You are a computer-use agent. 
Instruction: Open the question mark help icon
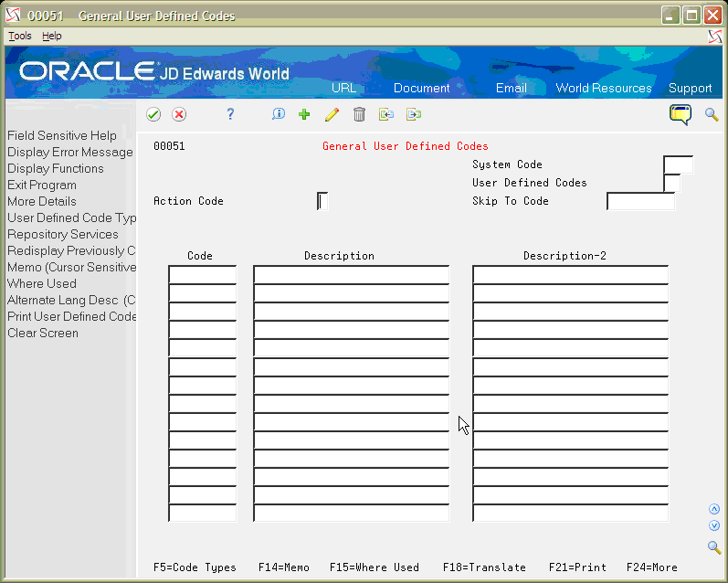[230, 114]
